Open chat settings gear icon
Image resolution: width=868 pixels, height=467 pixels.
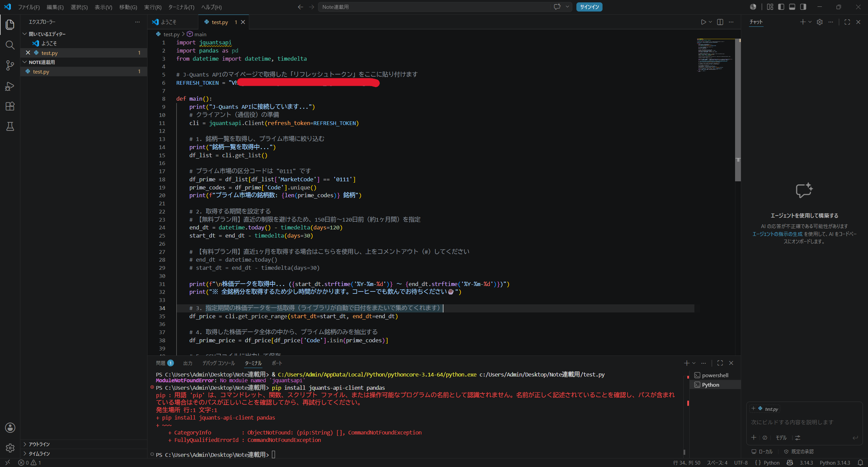820,22
